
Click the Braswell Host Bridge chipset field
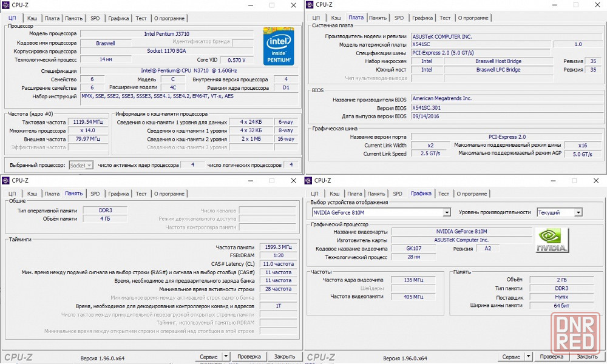[498, 61]
